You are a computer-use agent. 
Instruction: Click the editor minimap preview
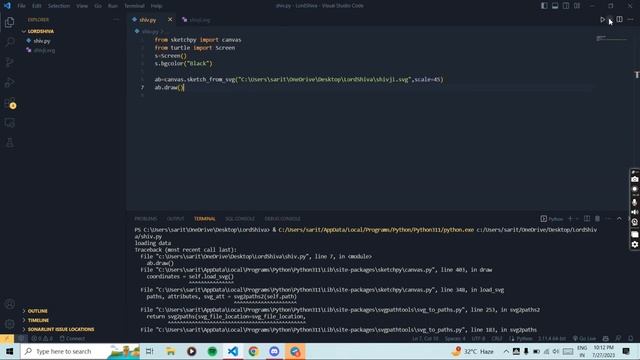pos(611,39)
